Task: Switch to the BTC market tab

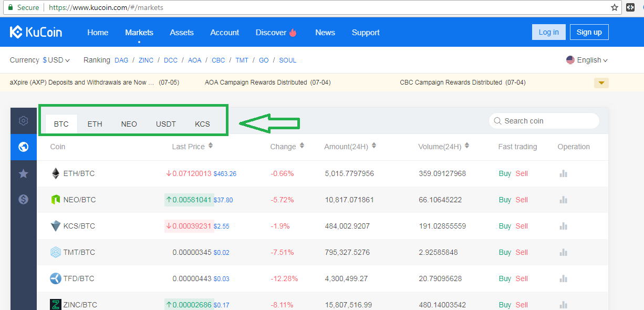Action: [61, 124]
